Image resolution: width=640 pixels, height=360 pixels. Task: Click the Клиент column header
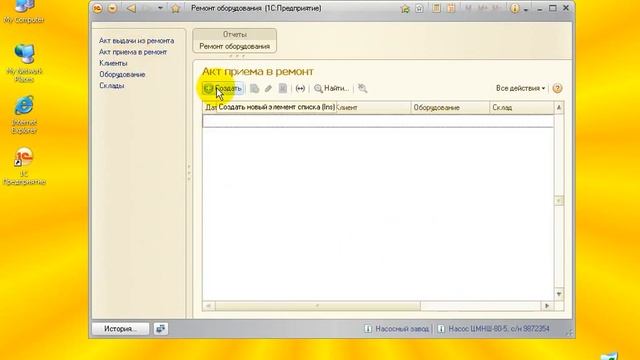point(372,108)
